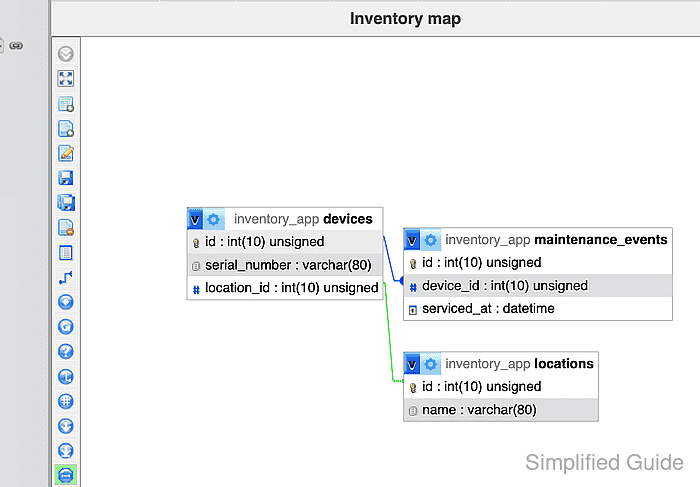This screenshot has height=487, width=700.
Task: Click the serviced_at : datetime column
Action: (x=538, y=308)
